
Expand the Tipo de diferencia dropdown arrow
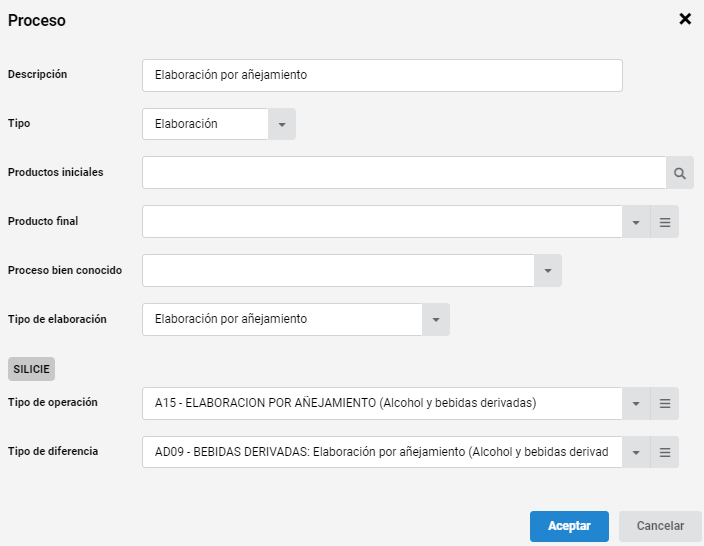[x=636, y=452]
